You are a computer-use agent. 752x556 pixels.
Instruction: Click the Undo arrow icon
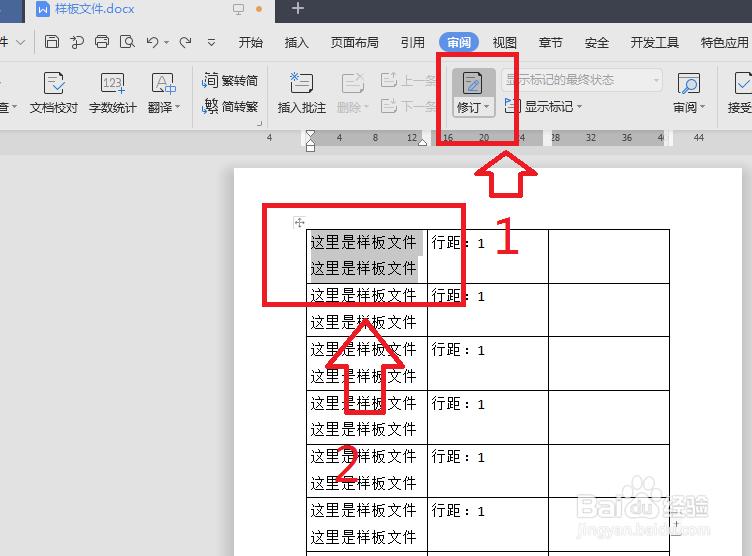pyautogui.click(x=153, y=43)
